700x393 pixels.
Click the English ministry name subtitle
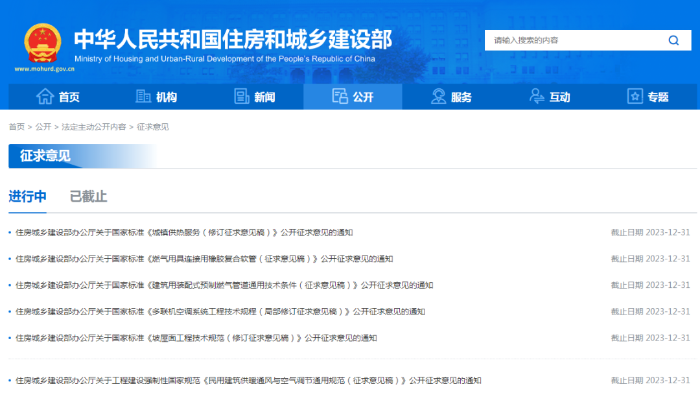225,59
